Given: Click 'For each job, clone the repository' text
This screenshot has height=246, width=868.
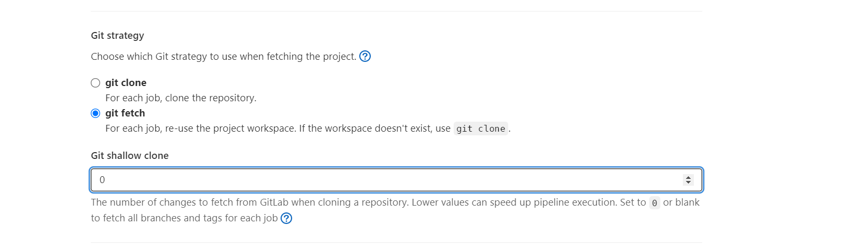Looking at the screenshot, I should click(181, 98).
